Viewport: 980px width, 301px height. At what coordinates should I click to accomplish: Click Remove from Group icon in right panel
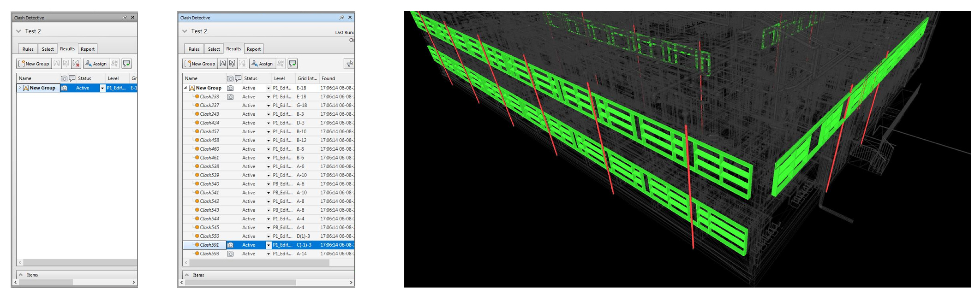point(232,64)
